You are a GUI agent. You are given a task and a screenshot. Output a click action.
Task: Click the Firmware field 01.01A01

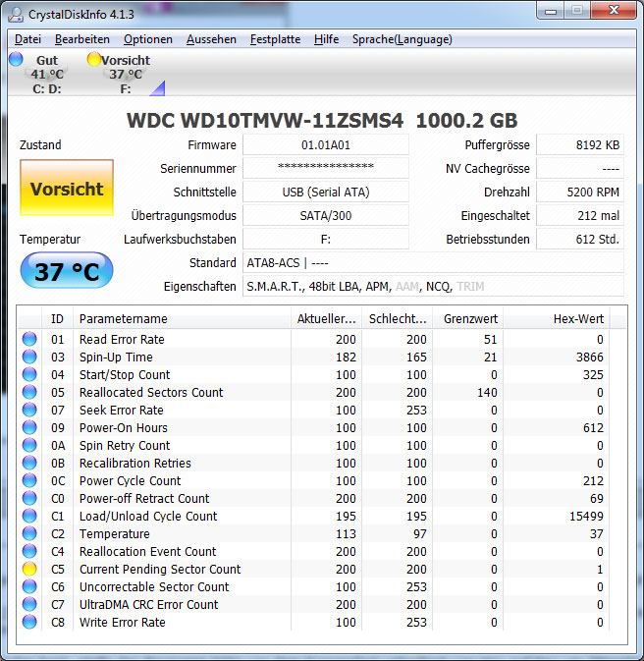click(326, 145)
